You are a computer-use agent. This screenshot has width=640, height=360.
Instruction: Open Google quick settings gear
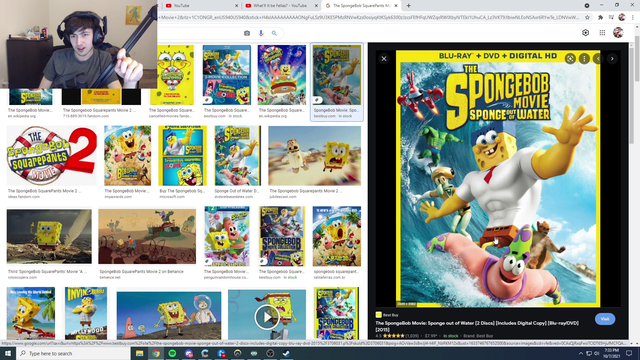[585, 33]
